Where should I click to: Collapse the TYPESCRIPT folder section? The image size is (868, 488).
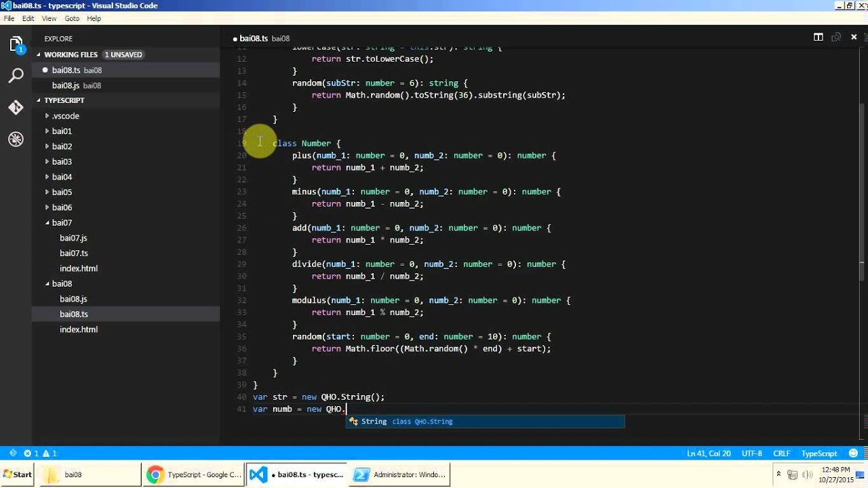tap(39, 100)
